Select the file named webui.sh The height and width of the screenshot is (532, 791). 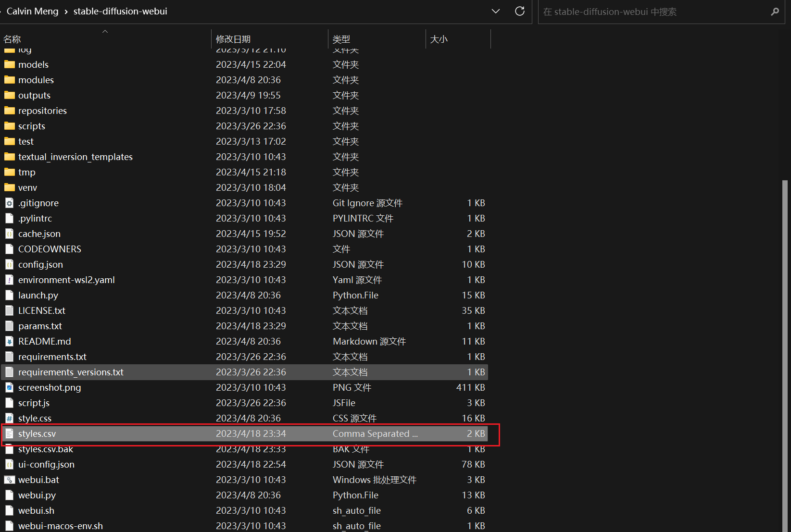coord(245,510)
